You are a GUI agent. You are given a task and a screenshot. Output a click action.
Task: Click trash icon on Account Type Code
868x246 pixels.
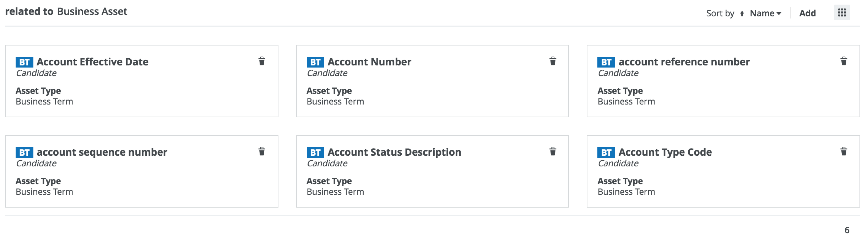(x=843, y=151)
